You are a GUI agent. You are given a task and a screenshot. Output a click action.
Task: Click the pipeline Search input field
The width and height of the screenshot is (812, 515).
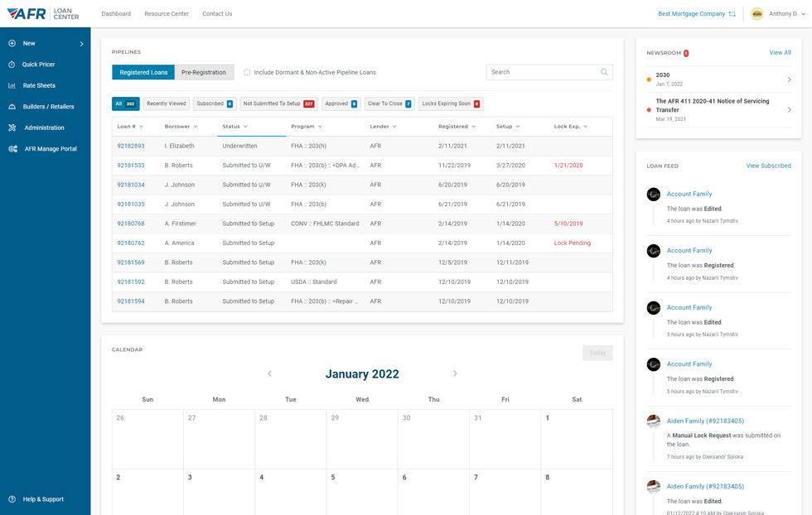tap(549, 73)
